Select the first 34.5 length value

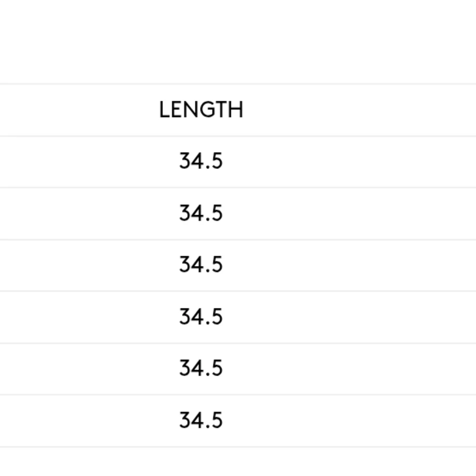[x=201, y=161]
